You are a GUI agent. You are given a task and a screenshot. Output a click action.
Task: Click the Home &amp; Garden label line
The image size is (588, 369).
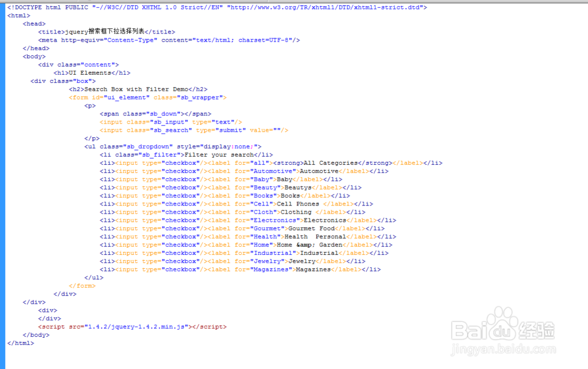(x=246, y=245)
